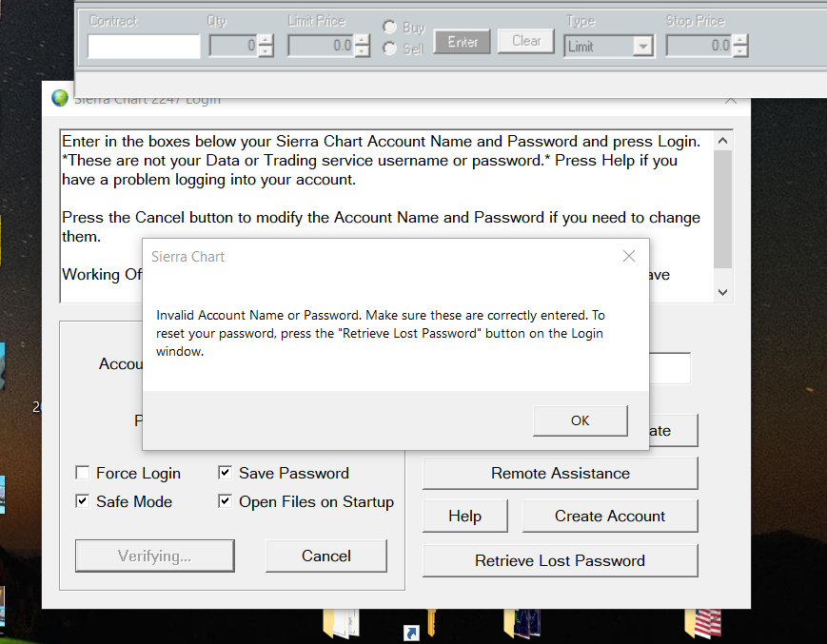Toggle Open Files on Startup checkbox

pyautogui.click(x=226, y=501)
